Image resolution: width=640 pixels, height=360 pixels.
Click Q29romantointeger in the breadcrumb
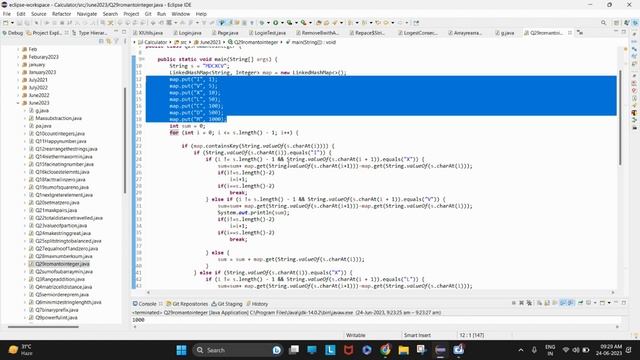pos(256,42)
